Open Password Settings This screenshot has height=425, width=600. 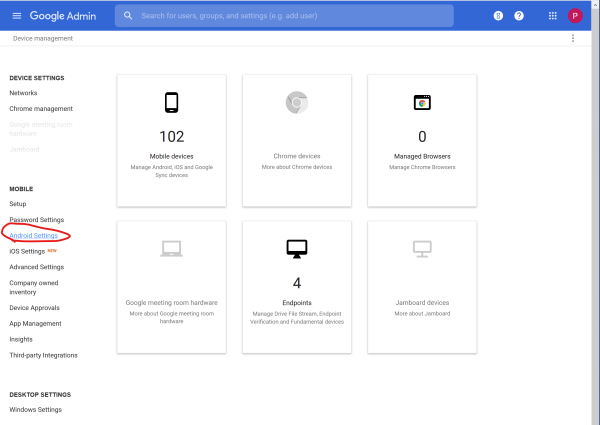[x=36, y=219]
